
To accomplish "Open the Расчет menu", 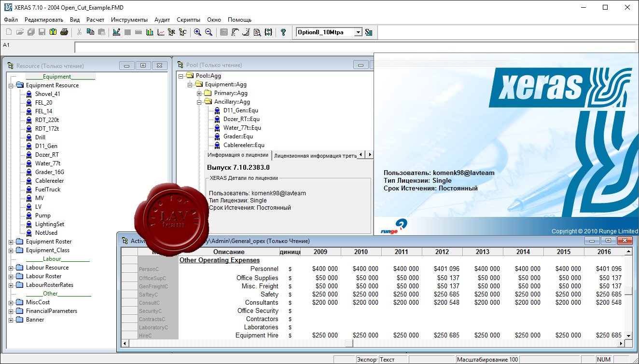I will tap(96, 20).
